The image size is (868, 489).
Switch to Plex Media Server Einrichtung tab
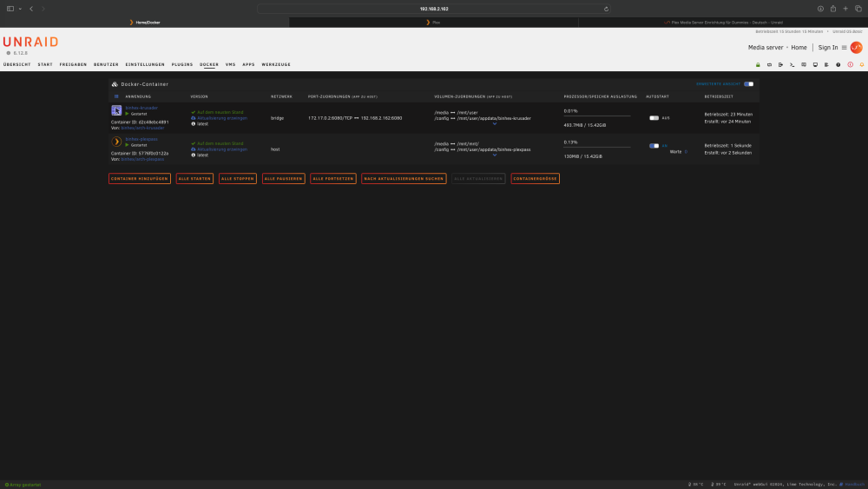pyautogui.click(x=723, y=23)
